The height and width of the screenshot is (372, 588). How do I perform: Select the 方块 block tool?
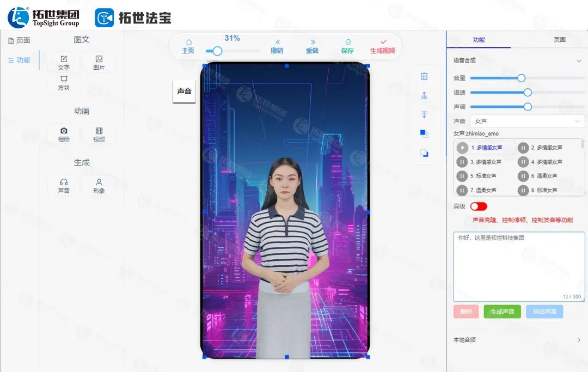tap(64, 83)
